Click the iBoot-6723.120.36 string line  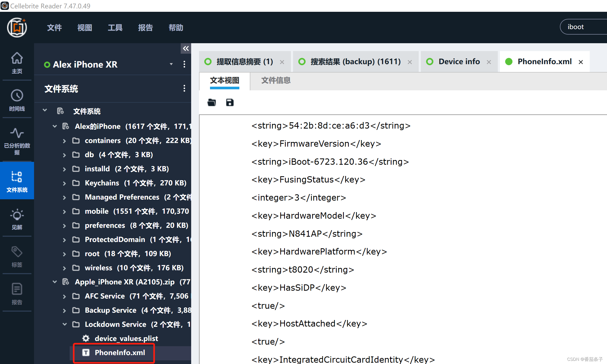click(x=330, y=162)
